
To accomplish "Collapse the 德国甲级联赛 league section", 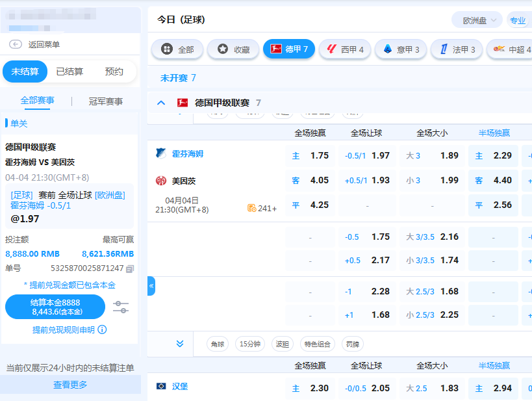I will (x=161, y=103).
